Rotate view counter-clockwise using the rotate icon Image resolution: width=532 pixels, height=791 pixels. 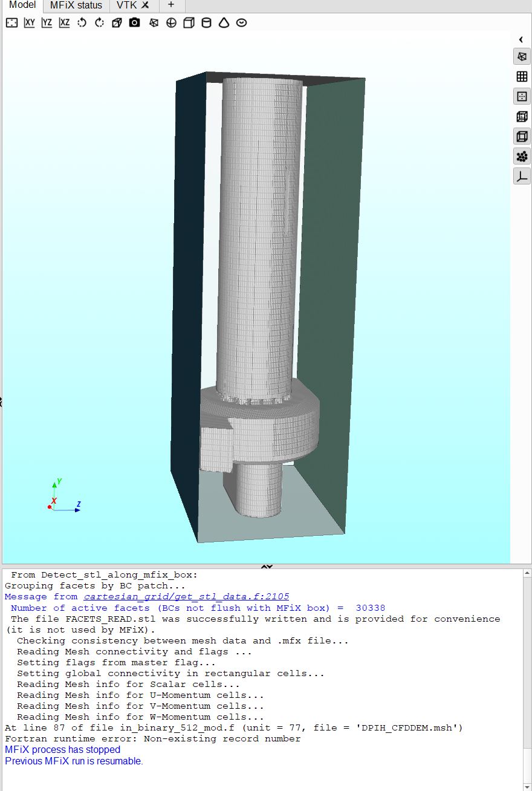(82, 23)
